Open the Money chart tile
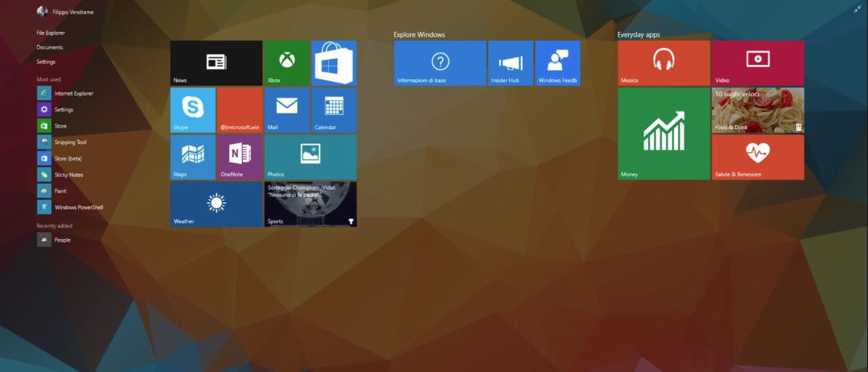The height and width of the screenshot is (372, 868). (x=664, y=134)
